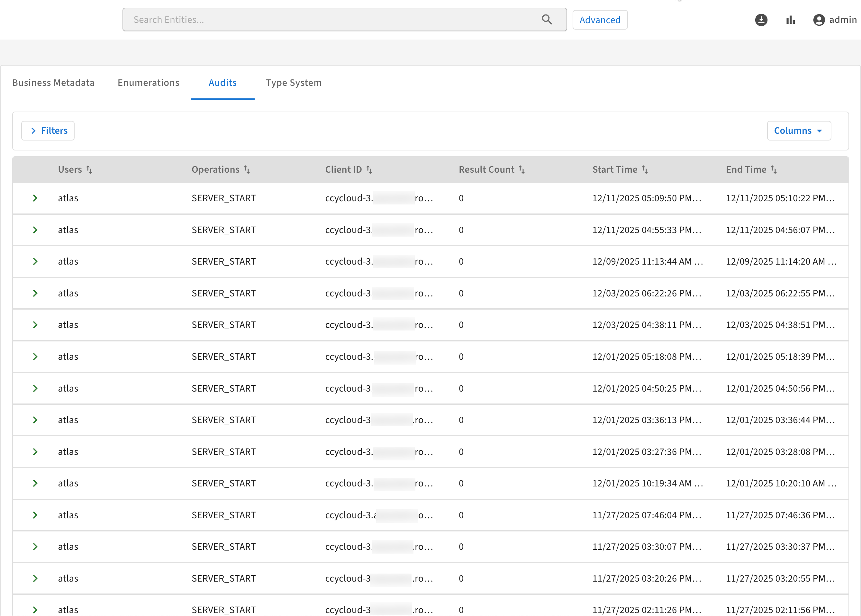Focus the Search Entities input field
This screenshot has height=616, width=861.
tap(334, 20)
